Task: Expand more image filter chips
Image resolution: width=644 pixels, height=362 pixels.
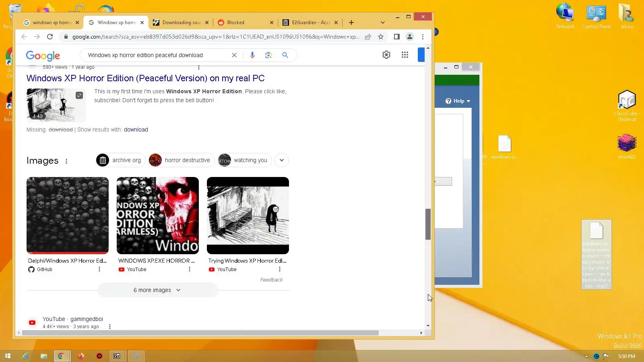Action: [282, 160]
